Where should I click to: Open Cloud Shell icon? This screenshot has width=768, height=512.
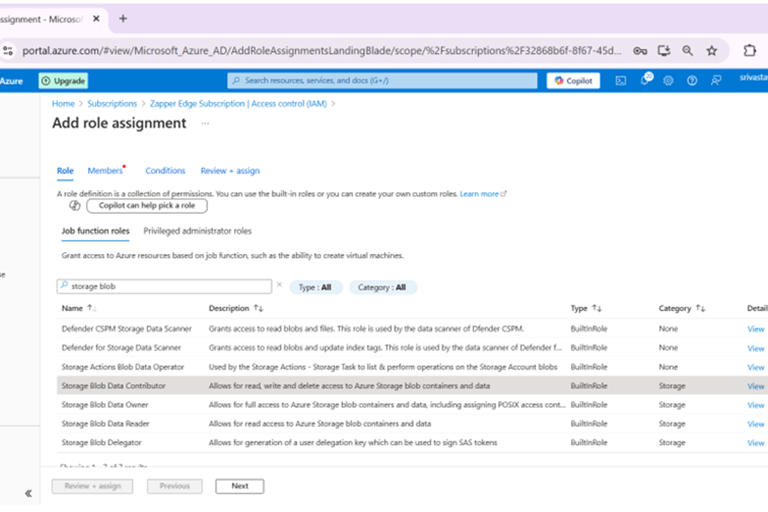pos(621,81)
